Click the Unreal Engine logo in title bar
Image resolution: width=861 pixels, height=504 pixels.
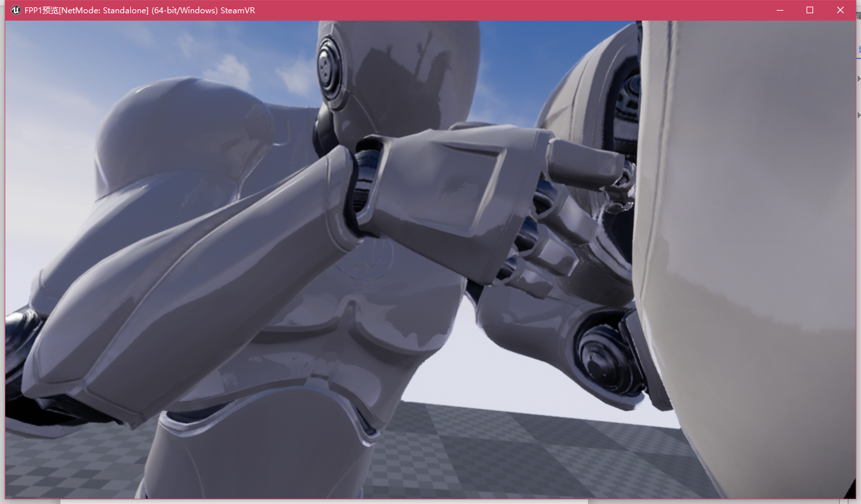pos(15,10)
